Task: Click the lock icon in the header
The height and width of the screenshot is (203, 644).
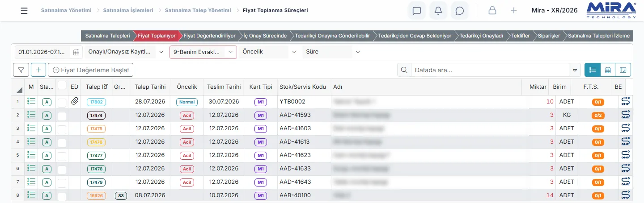Action: (x=492, y=11)
